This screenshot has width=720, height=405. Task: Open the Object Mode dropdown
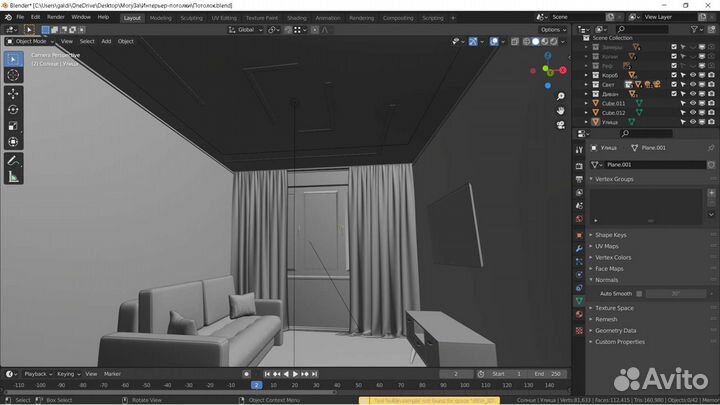(x=30, y=41)
